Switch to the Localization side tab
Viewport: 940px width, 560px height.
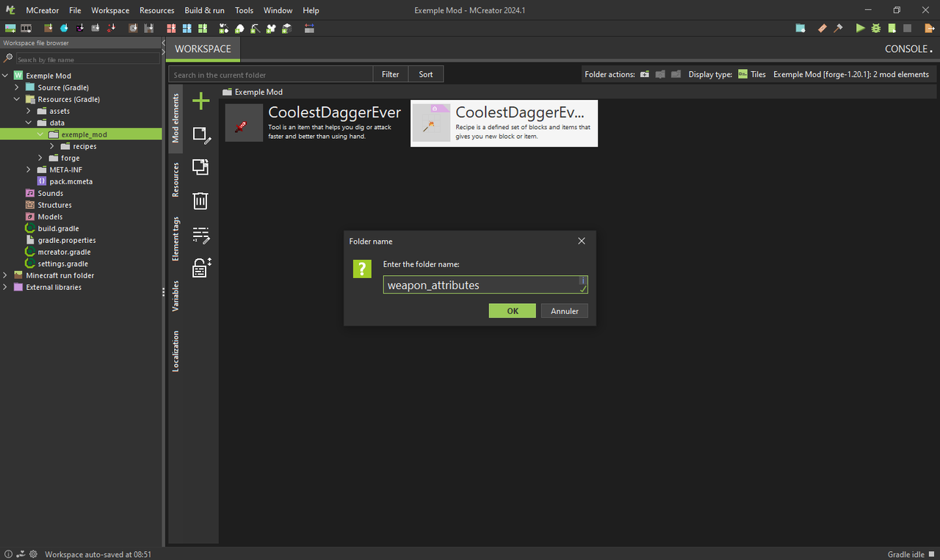tap(176, 351)
